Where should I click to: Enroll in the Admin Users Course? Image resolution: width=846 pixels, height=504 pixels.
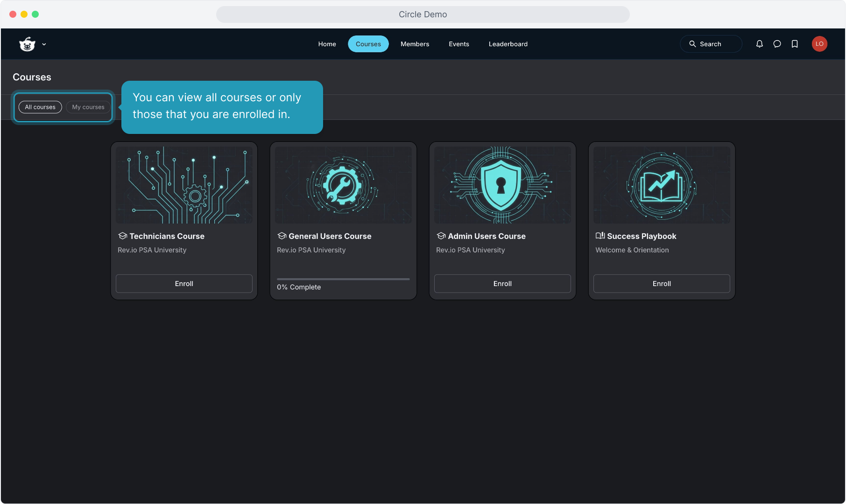tap(502, 284)
